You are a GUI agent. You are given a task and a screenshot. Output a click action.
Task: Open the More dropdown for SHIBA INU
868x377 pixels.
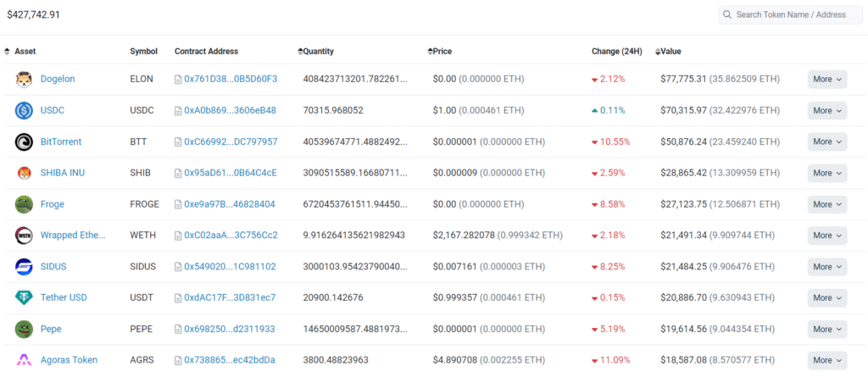(827, 174)
